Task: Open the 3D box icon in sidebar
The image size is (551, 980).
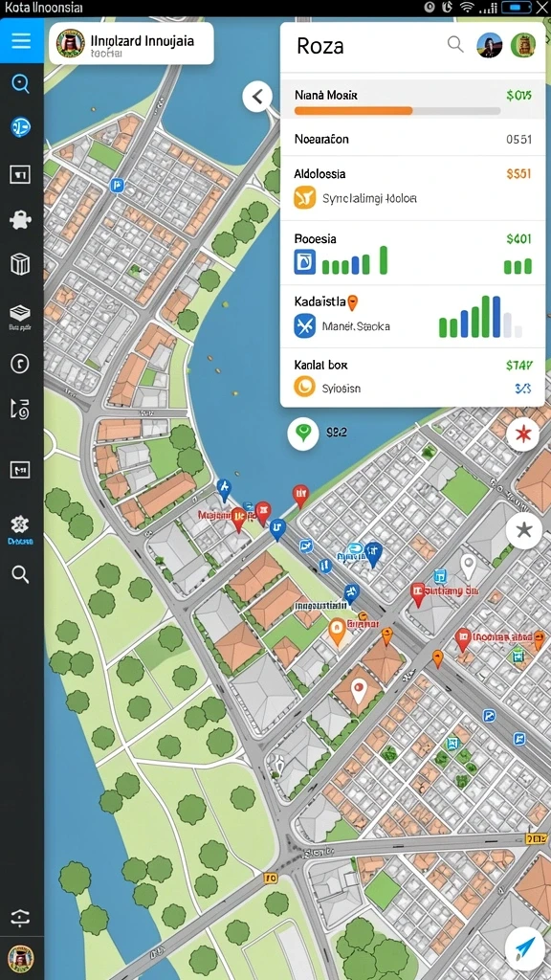Action: pos(20,264)
